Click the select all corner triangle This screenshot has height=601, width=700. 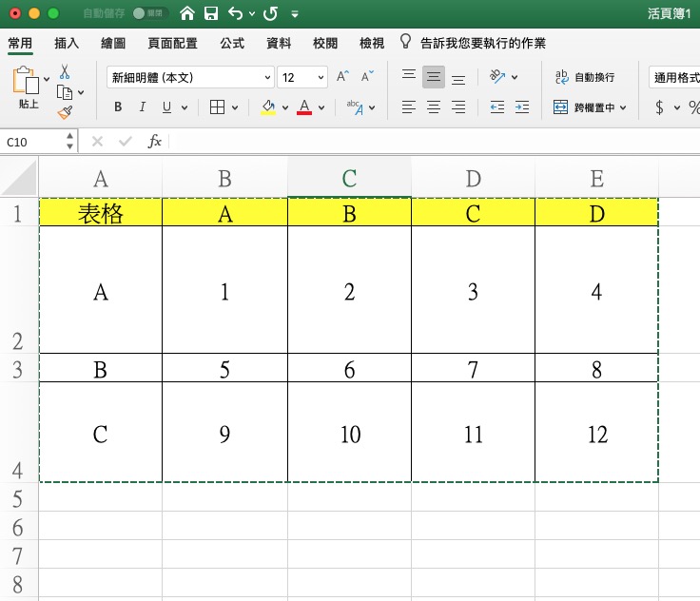(19, 178)
